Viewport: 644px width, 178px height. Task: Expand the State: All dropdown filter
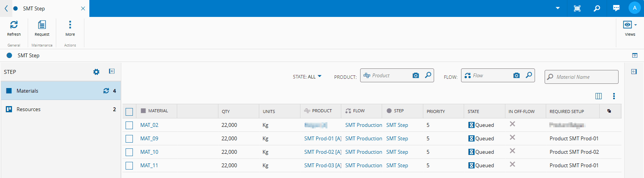[307, 77]
